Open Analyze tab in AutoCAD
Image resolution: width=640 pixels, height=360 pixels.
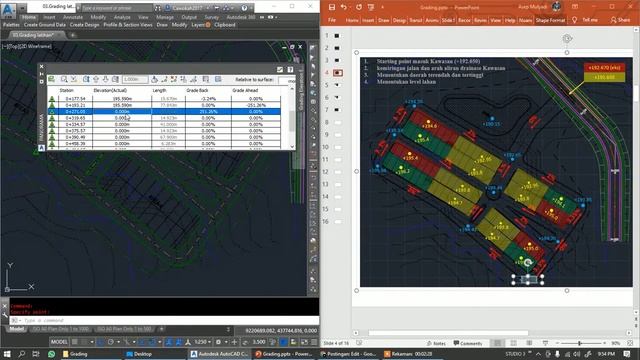(122, 17)
